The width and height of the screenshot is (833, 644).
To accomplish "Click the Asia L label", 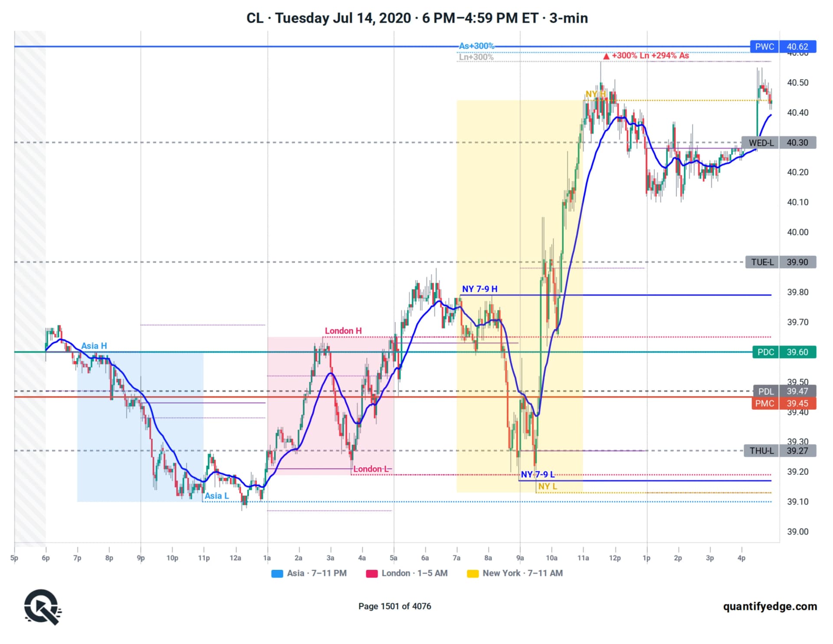I will pos(216,496).
